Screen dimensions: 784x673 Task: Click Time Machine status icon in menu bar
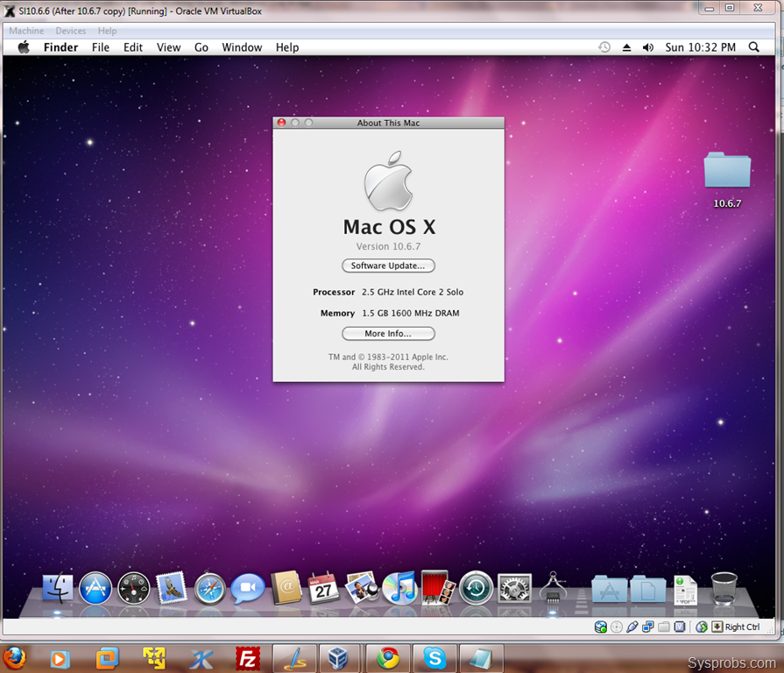[x=604, y=47]
